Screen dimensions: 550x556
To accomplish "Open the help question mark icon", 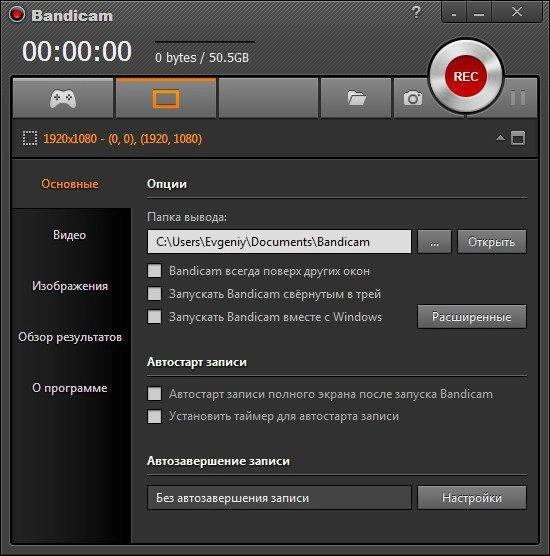I will point(416,13).
